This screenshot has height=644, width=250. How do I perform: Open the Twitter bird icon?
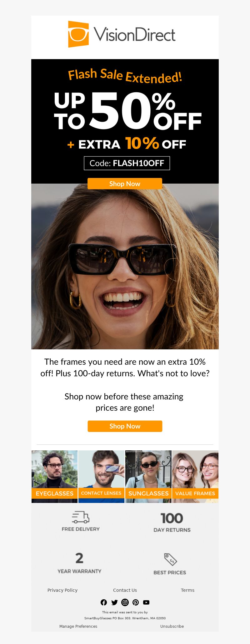[x=114, y=602]
